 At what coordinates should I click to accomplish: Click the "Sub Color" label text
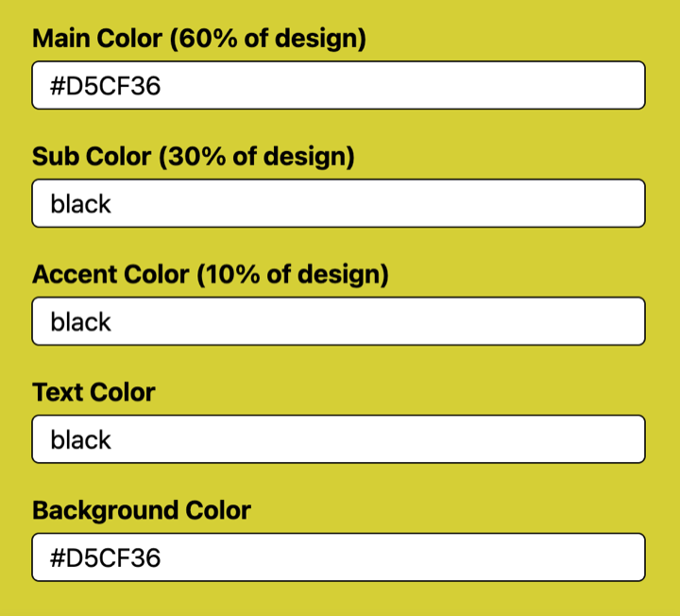pos(92,157)
